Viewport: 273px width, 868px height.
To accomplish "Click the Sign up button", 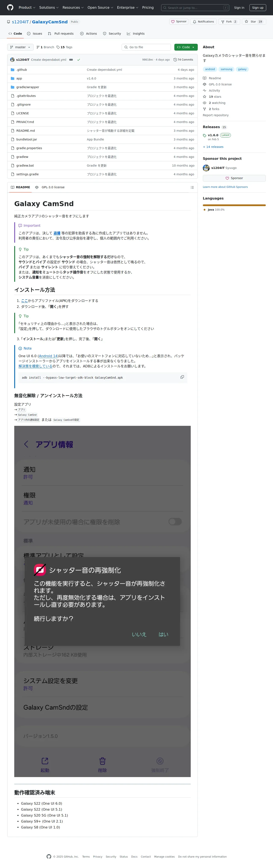I will pyautogui.click(x=257, y=8).
